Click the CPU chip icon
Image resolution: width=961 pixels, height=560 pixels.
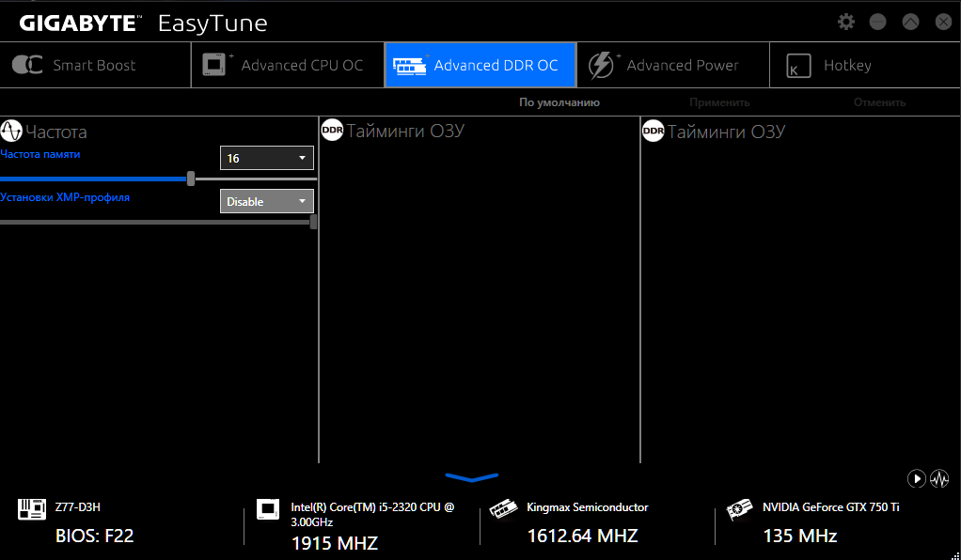click(x=214, y=65)
